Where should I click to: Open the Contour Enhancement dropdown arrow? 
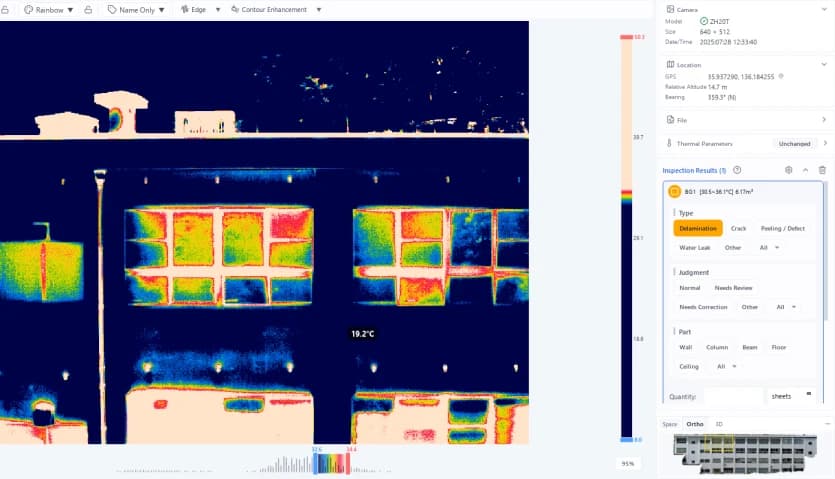click(319, 10)
